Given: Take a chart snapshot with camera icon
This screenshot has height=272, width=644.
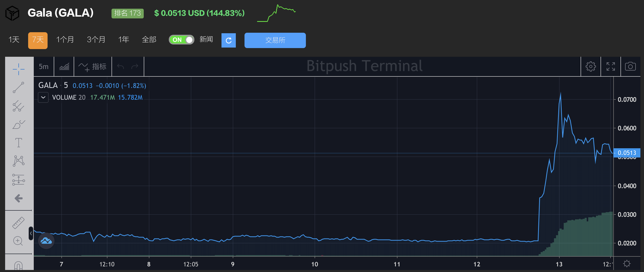Looking at the screenshot, I should pos(630,66).
